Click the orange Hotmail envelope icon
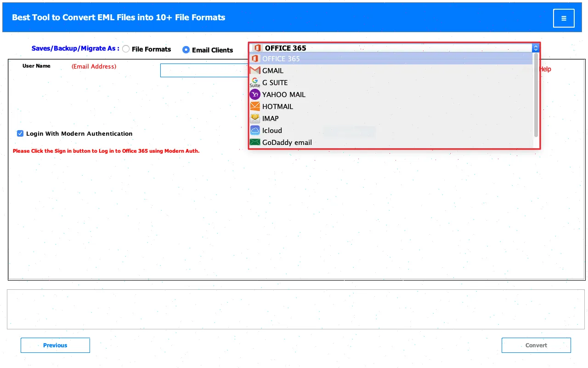 [255, 106]
